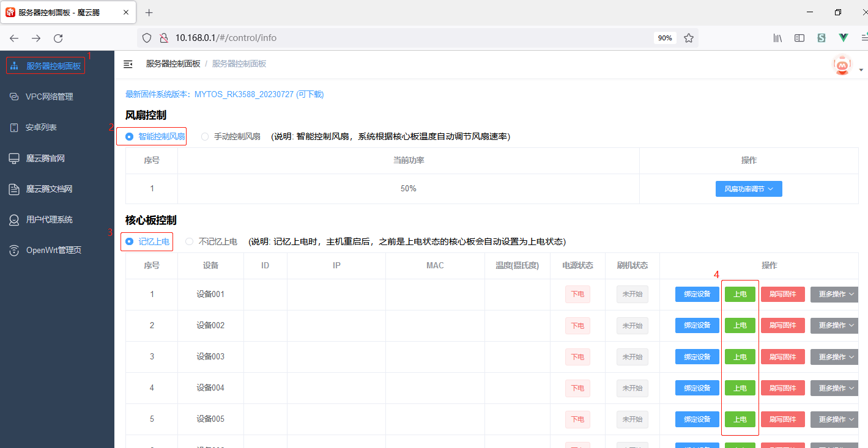This screenshot has width=868, height=448.
Task: Open the 风扇功率调节 dropdown
Action: click(x=749, y=189)
